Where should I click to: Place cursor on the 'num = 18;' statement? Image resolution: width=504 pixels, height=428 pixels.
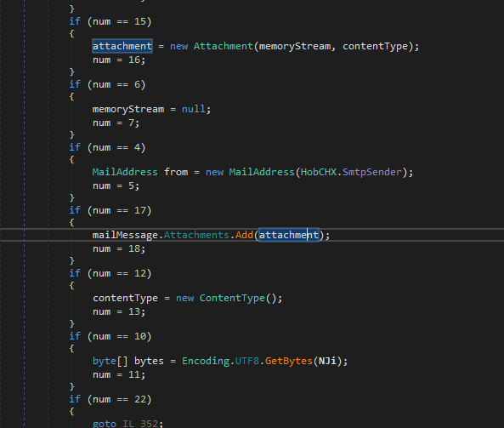click(119, 249)
